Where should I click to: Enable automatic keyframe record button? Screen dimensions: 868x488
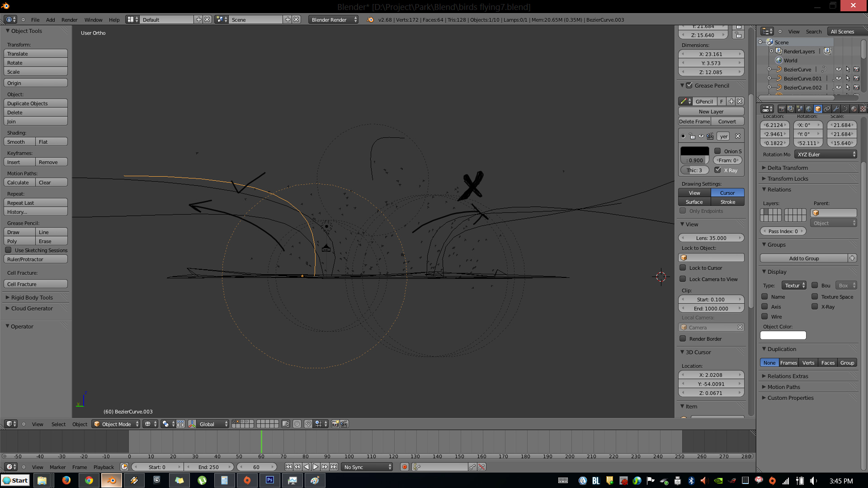click(x=405, y=467)
